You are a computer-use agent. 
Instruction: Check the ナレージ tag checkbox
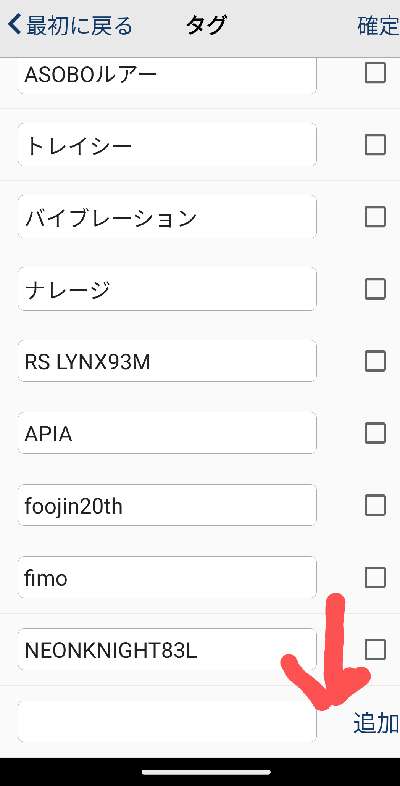pyautogui.click(x=375, y=289)
